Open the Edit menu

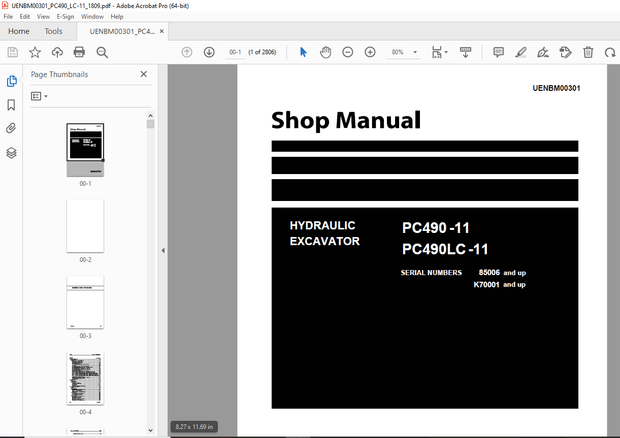[x=25, y=17]
